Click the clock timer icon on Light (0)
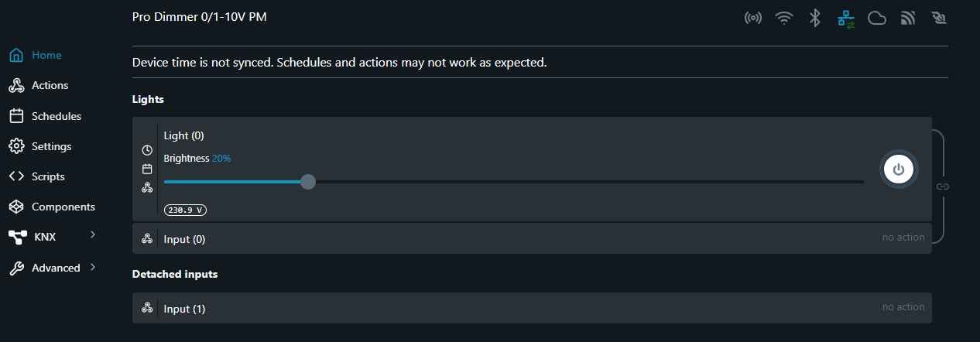 pyautogui.click(x=147, y=150)
